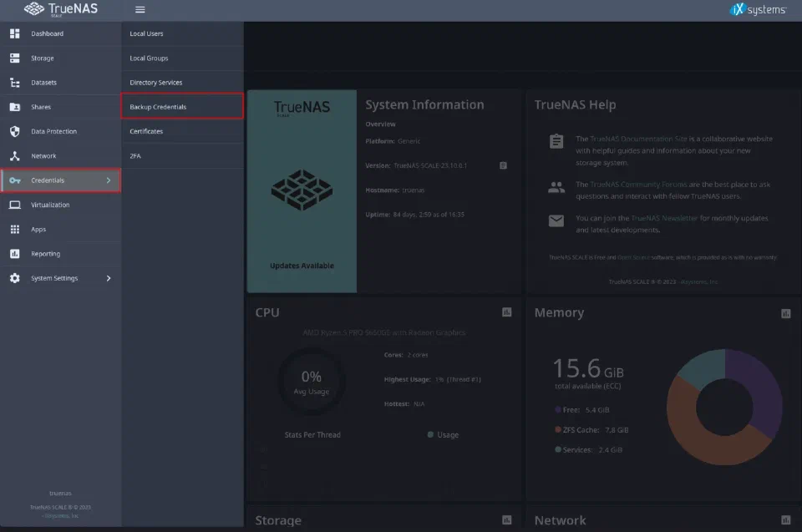
Task: Open TrueNAS Newsletter link
Action: [664, 218]
